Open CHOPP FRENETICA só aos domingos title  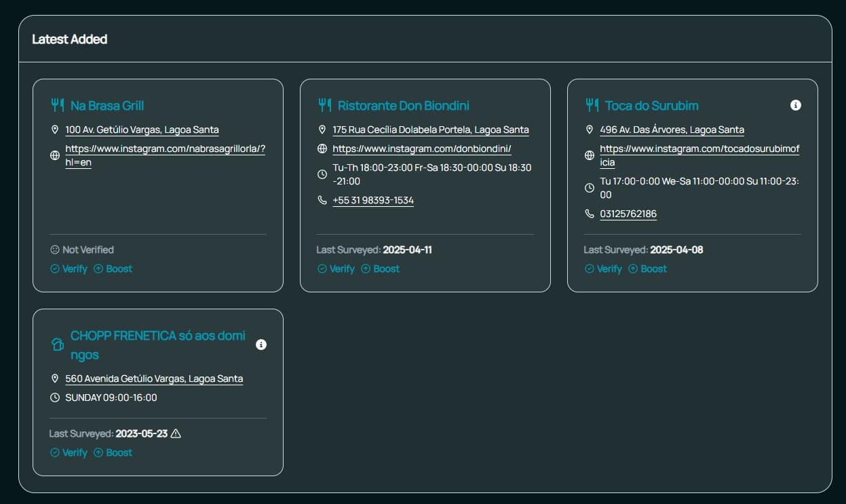(158, 345)
